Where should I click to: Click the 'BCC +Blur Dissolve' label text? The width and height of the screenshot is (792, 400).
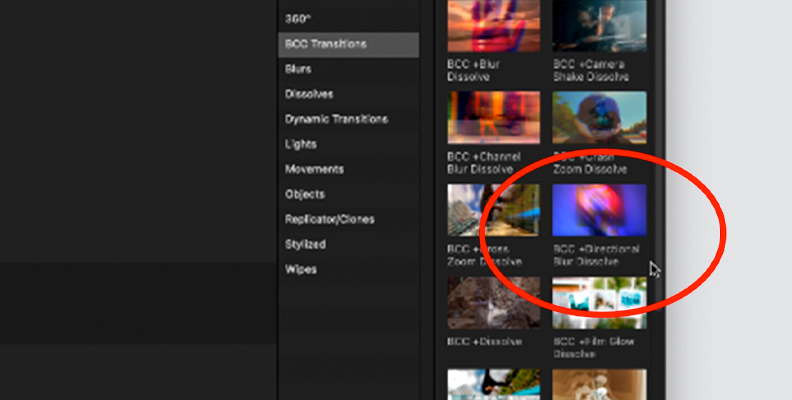(x=473, y=71)
